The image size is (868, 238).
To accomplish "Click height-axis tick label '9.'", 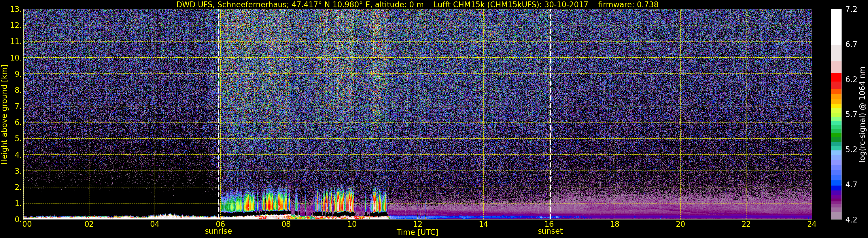I will coord(18,74).
